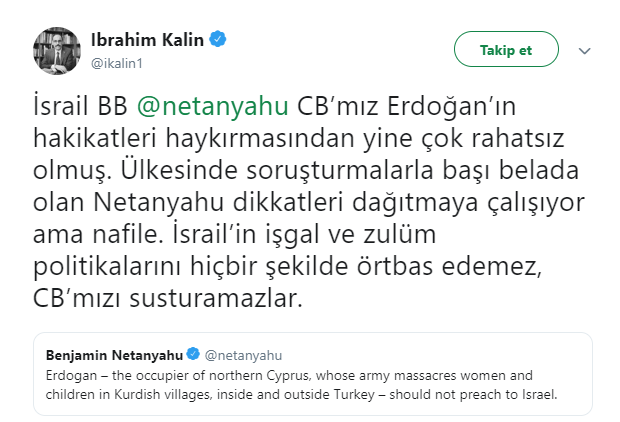620x422 pixels.
Task: Expand the tweet options chevron menu
Action: (x=586, y=50)
